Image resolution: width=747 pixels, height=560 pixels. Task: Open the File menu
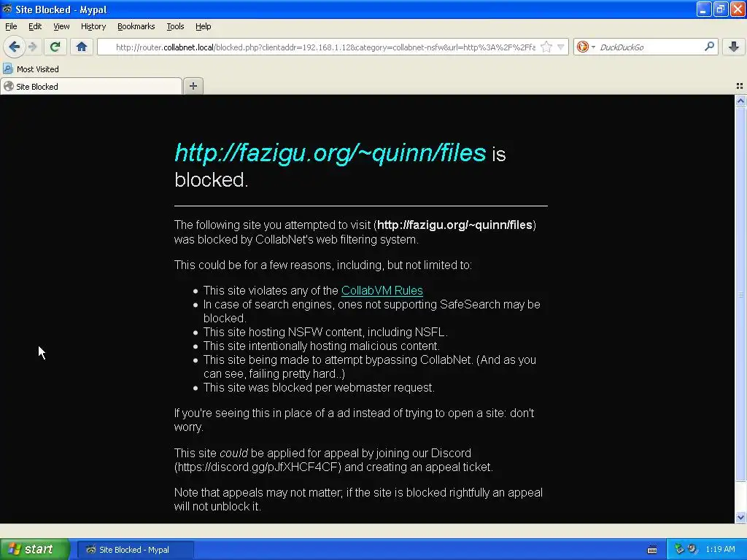(x=11, y=26)
